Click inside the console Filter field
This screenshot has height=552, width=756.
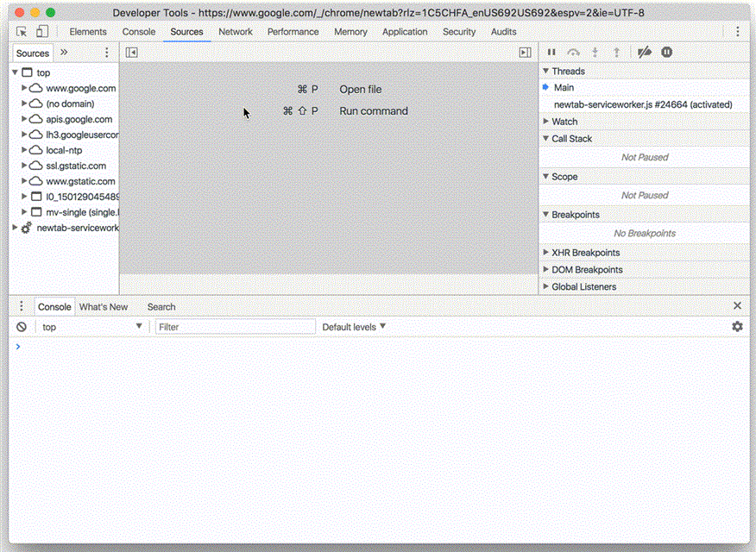click(233, 326)
